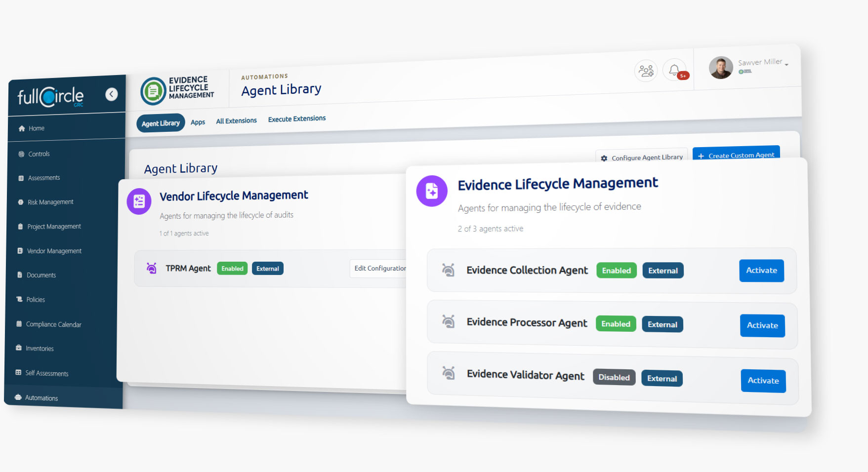Click the Home icon in the sidebar
Image resolution: width=868 pixels, height=472 pixels.
coord(22,128)
